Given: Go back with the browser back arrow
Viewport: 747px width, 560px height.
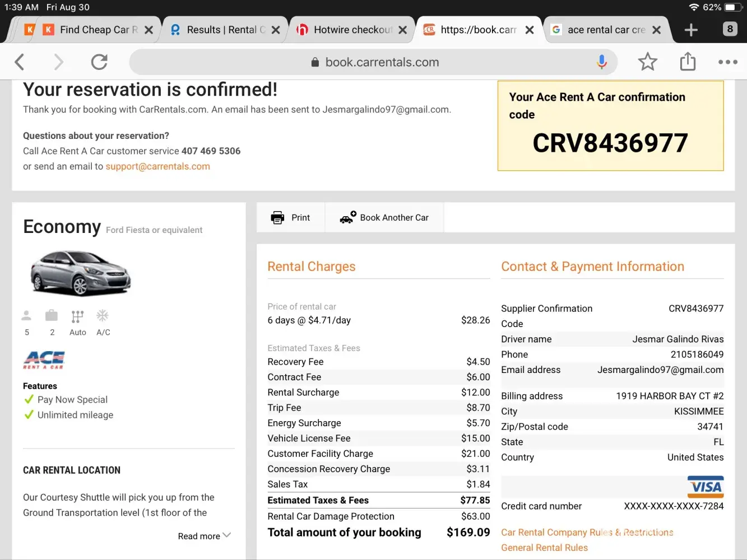Looking at the screenshot, I should (x=20, y=62).
